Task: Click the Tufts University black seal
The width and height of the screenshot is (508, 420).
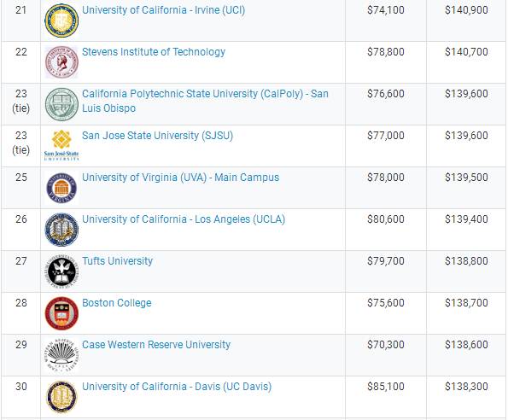Action: [x=61, y=271]
